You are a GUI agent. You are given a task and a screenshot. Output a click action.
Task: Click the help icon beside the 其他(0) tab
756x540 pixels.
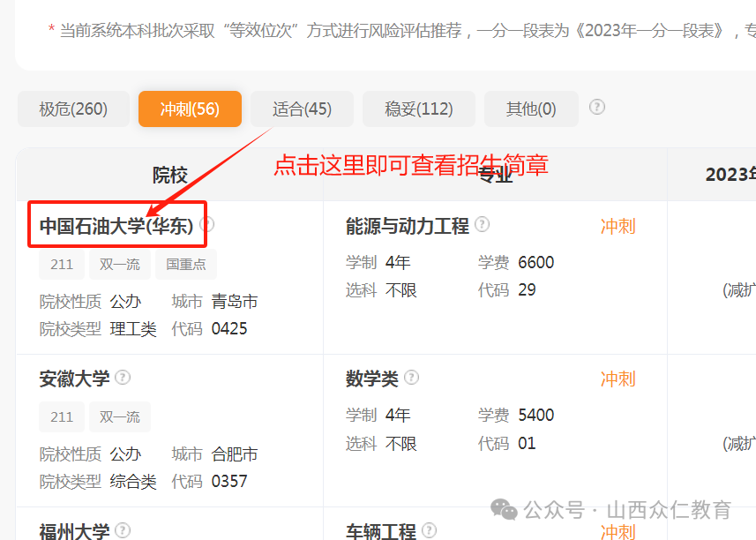tap(597, 107)
